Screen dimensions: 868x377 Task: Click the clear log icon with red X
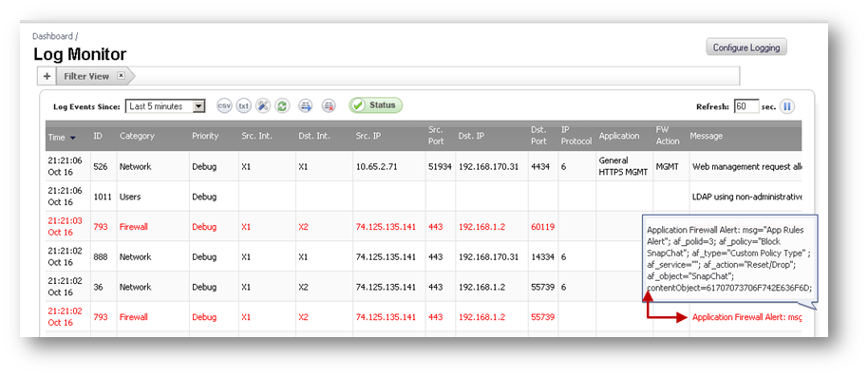coord(329,105)
